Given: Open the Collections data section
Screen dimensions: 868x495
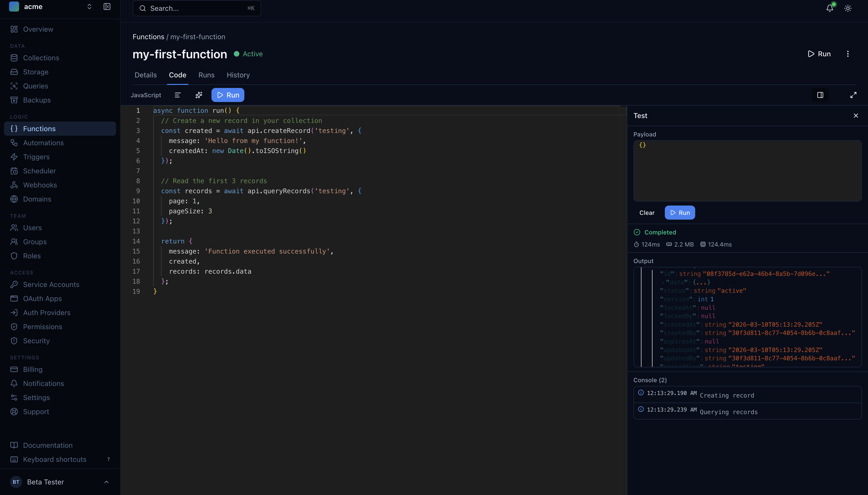Looking at the screenshot, I should tap(41, 58).
